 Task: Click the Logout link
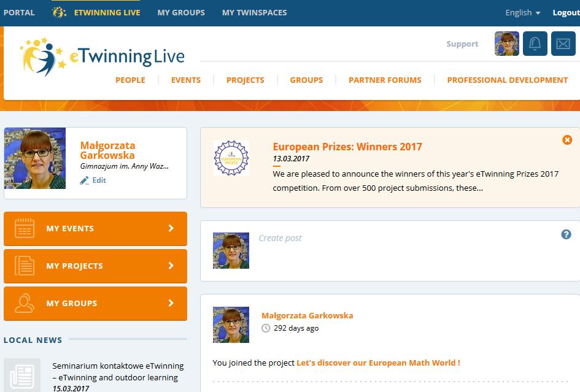click(x=566, y=12)
